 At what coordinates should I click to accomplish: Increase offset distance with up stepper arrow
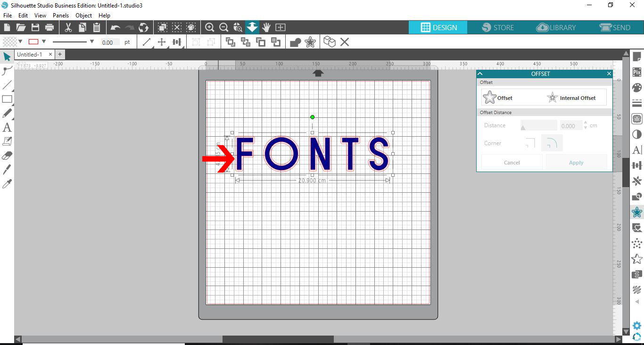(586, 123)
